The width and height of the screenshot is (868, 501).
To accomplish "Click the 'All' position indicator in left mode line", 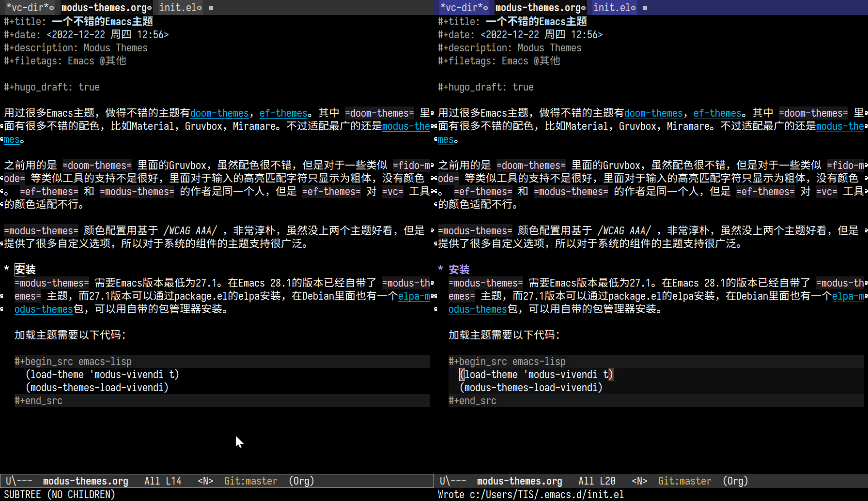I will [152, 481].
